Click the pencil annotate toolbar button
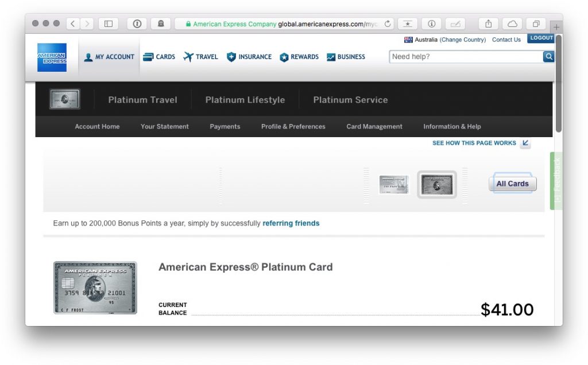 coord(455,24)
